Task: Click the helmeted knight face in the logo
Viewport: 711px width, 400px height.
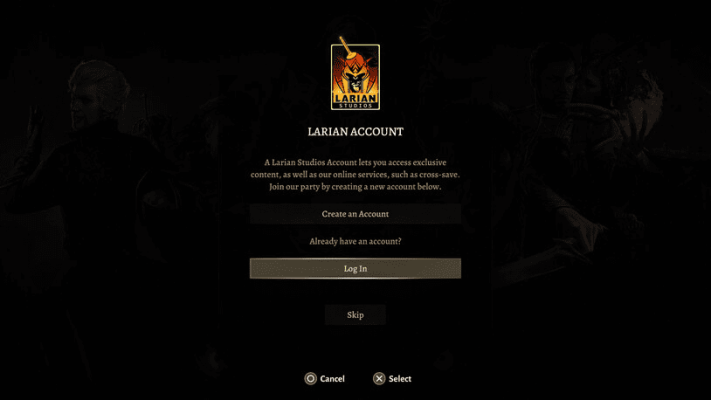Action: click(355, 76)
